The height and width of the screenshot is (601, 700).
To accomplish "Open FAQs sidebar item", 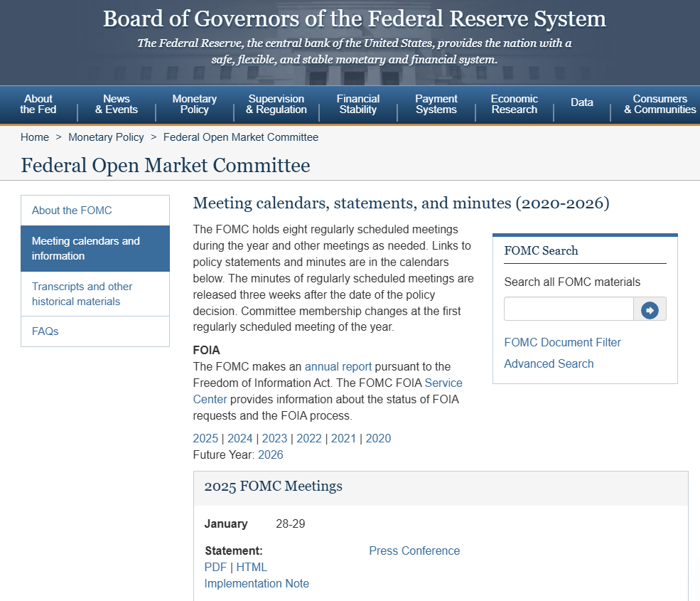I will [95, 331].
